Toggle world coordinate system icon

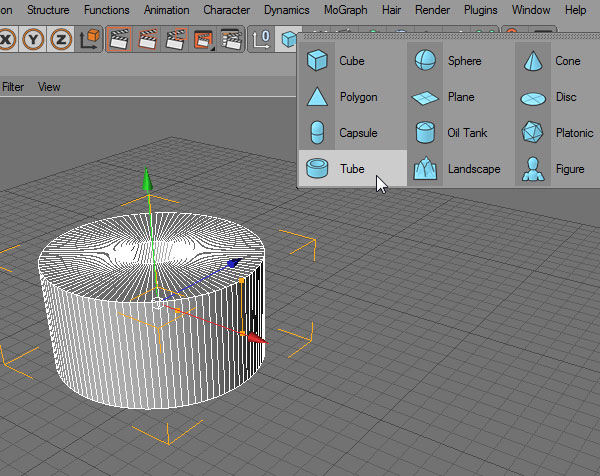tap(89, 39)
